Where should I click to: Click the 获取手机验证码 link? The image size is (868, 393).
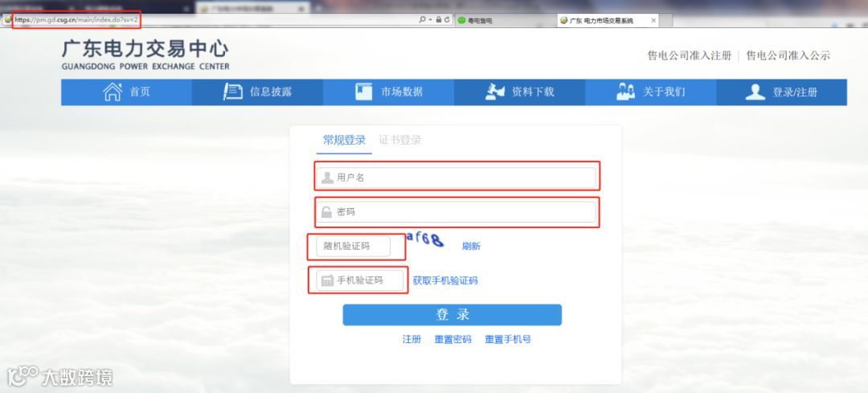[x=445, y=280]
